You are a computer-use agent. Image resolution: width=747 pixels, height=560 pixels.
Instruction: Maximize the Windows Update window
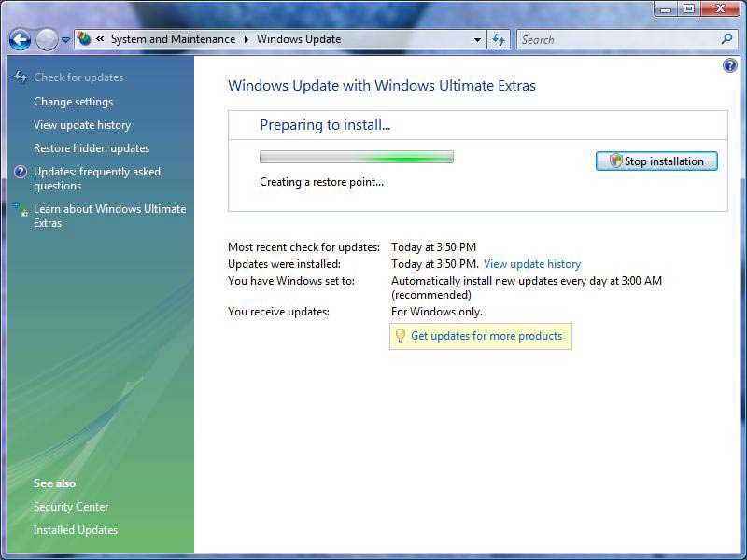pyautogui.click(x=689, y=8)
